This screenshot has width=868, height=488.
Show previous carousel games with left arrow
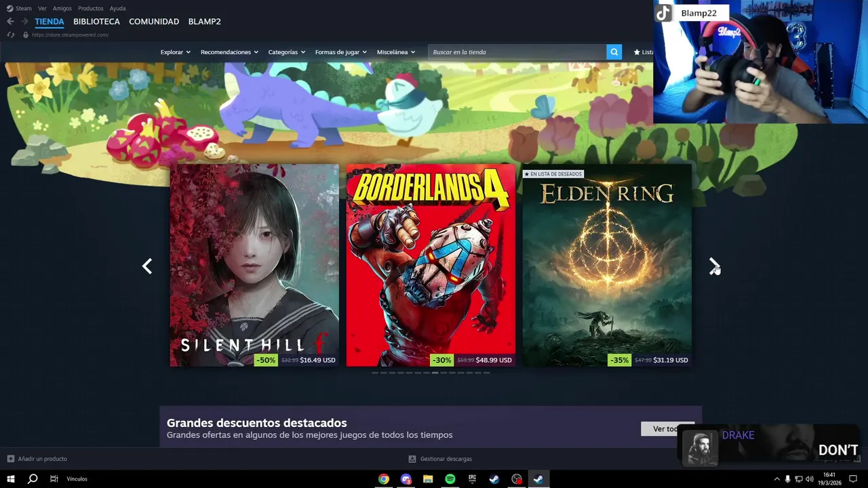pos(147,266)
